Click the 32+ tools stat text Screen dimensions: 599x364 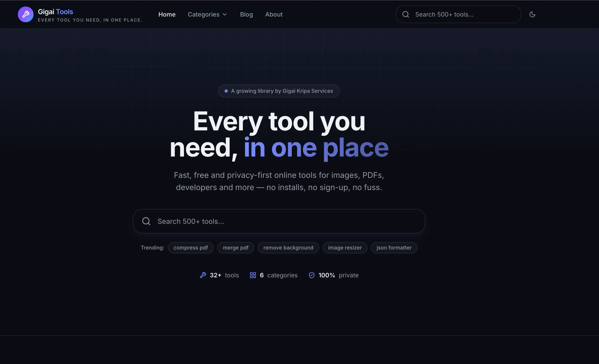pos(224,275)
